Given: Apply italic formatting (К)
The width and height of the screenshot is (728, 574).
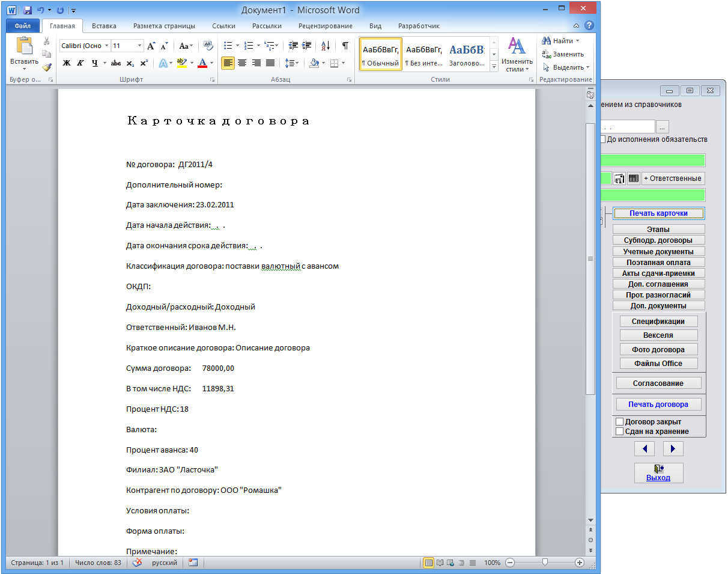Looking at the screenshot, I should [x=80, y=63].
